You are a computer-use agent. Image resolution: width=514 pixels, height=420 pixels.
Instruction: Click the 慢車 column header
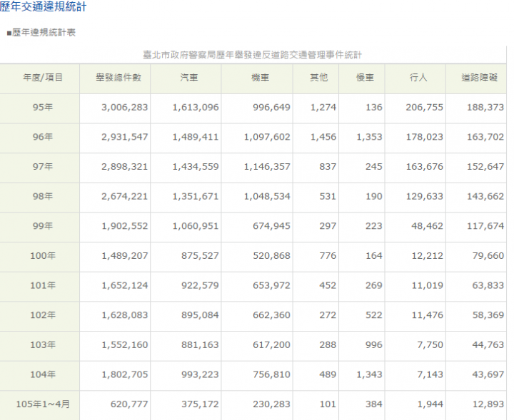(x=366, y=78)
